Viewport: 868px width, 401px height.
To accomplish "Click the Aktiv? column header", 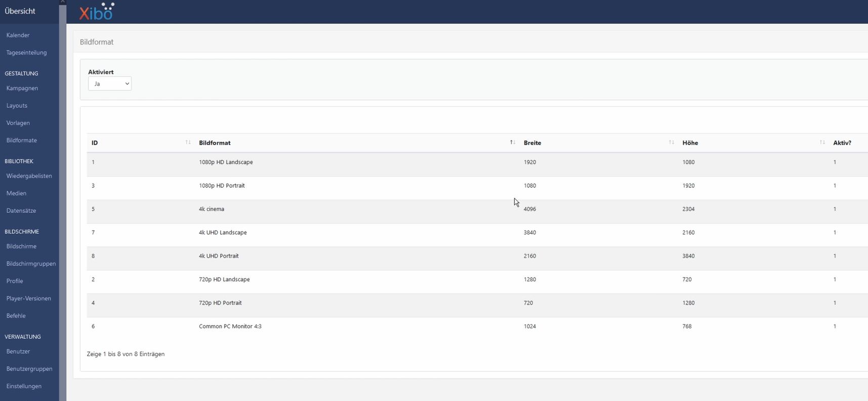I will tap(842, 143).
